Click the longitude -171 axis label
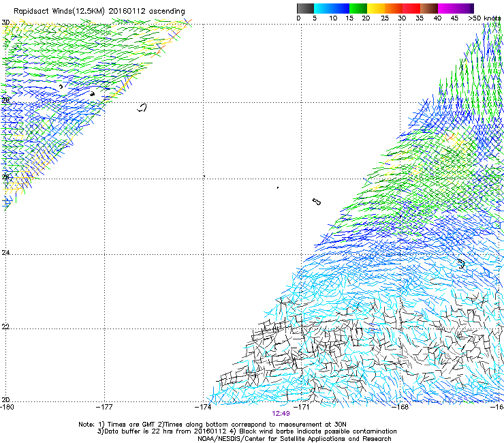This screenshot has height=443, width=504. 302,407
